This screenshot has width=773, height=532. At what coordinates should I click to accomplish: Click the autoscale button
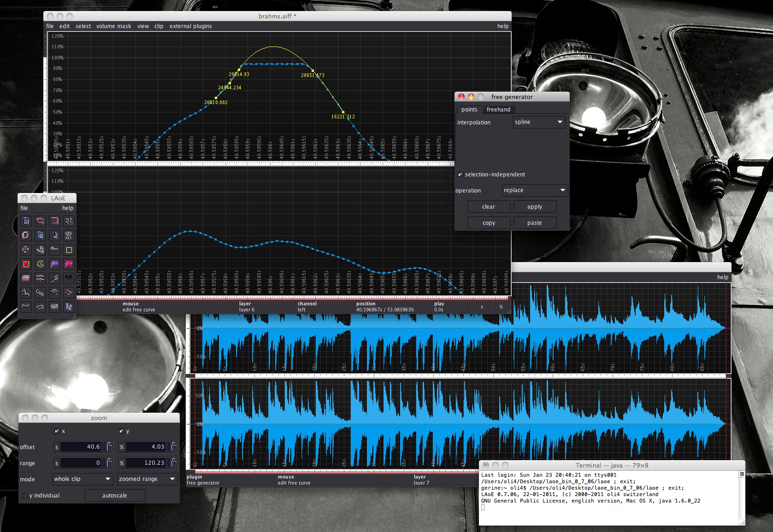[x=115, y=496]
